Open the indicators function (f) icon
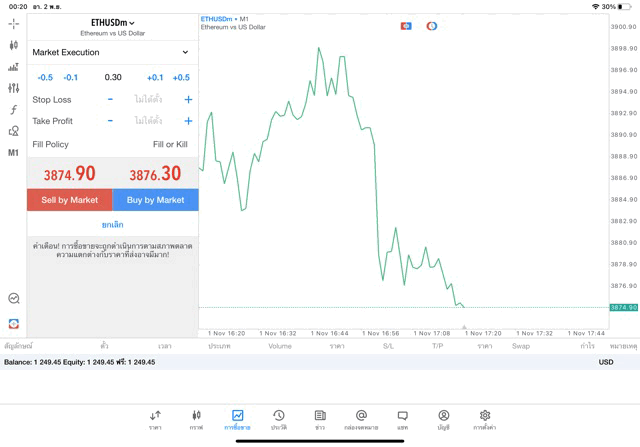Viewport: 640px width, 447px height. coord(13,109)
